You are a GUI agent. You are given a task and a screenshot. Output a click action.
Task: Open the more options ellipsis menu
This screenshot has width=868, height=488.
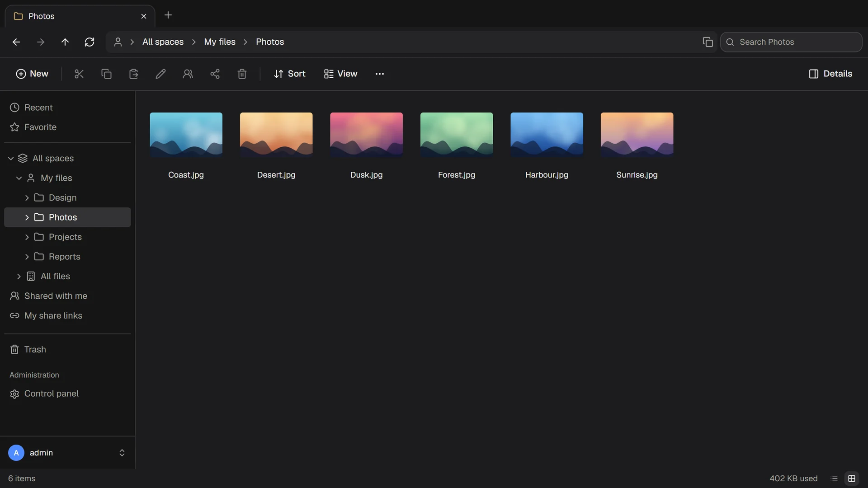pos(380,74)
